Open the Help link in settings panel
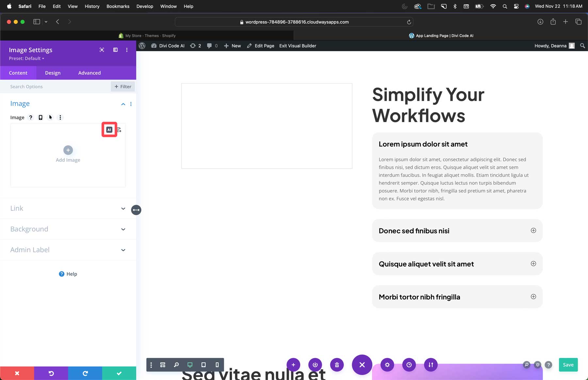 pyautogui.click(x=68, y=274)
